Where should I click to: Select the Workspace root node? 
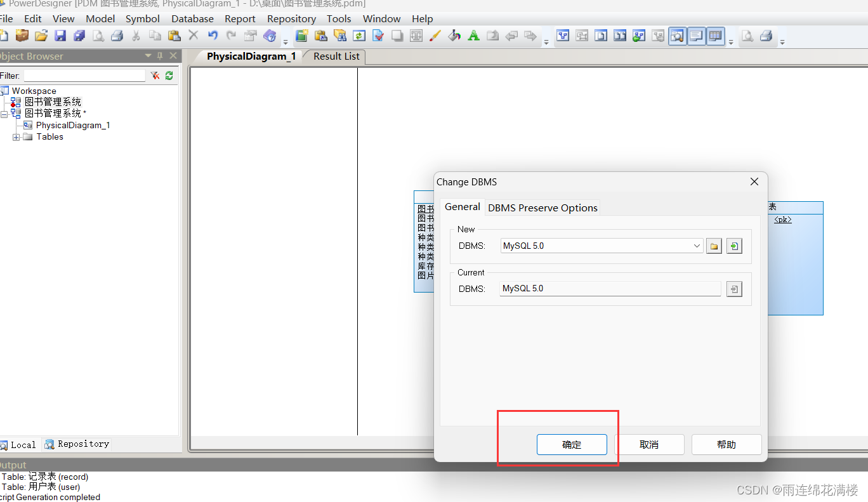(x=34, y=91)
